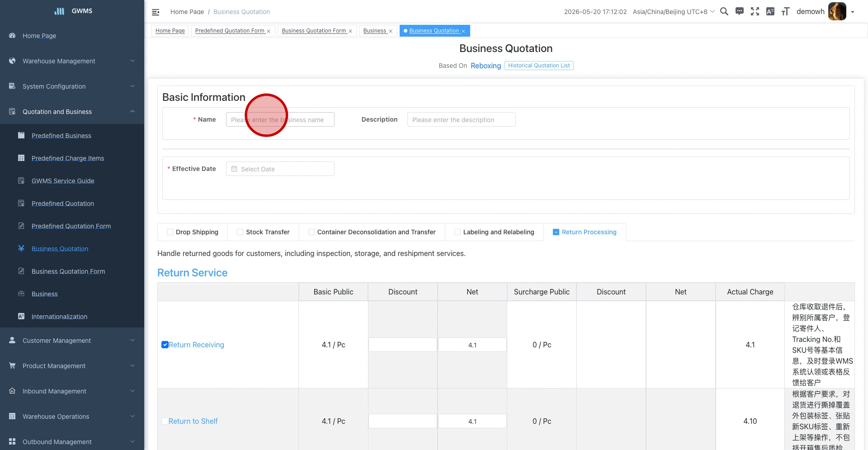Image resolution: width=868 pixels, height=450 pixels.
Task: Click the Product Management cart icon
Action: point(12,365)
